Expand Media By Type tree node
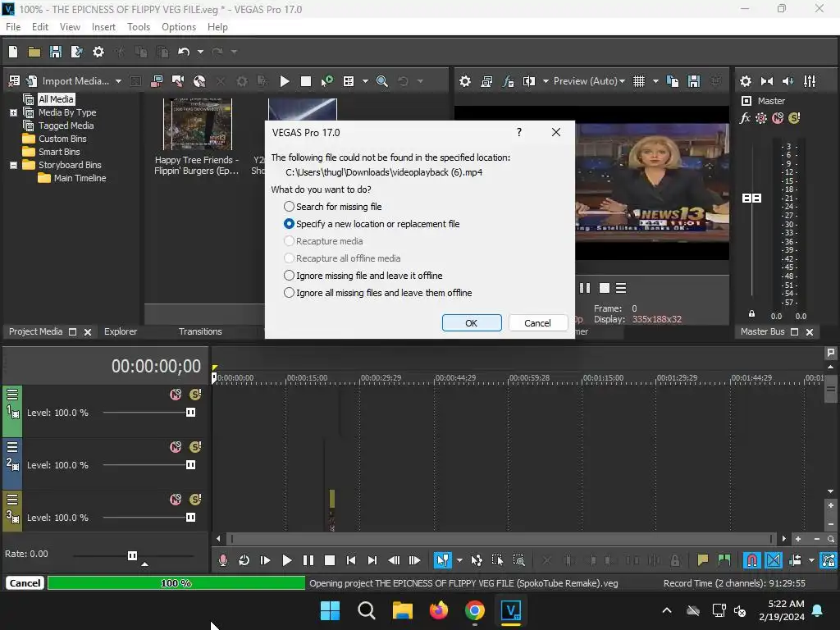Screen dimensions: 840x630 coord(13,112)
